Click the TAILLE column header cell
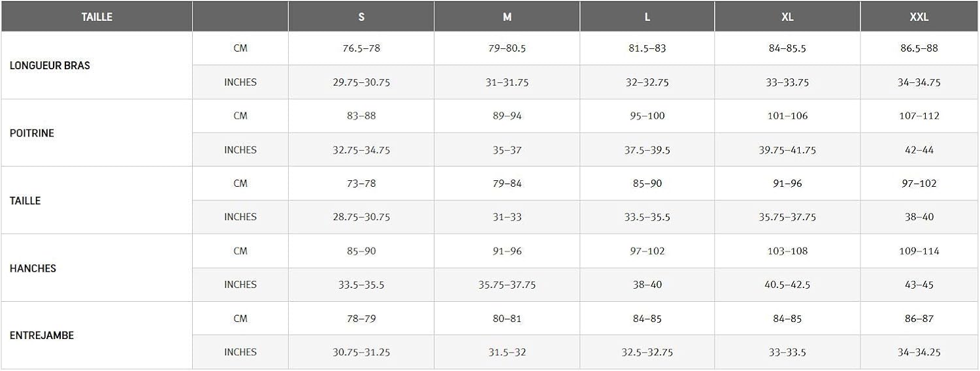The image size is (980, 371). pyautogui.click(x=97, y=17)
